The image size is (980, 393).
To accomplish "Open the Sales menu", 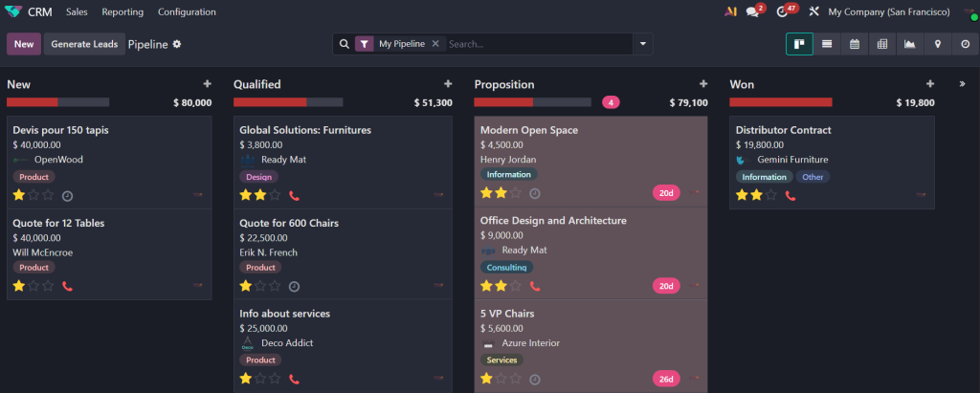I will 77,11.
